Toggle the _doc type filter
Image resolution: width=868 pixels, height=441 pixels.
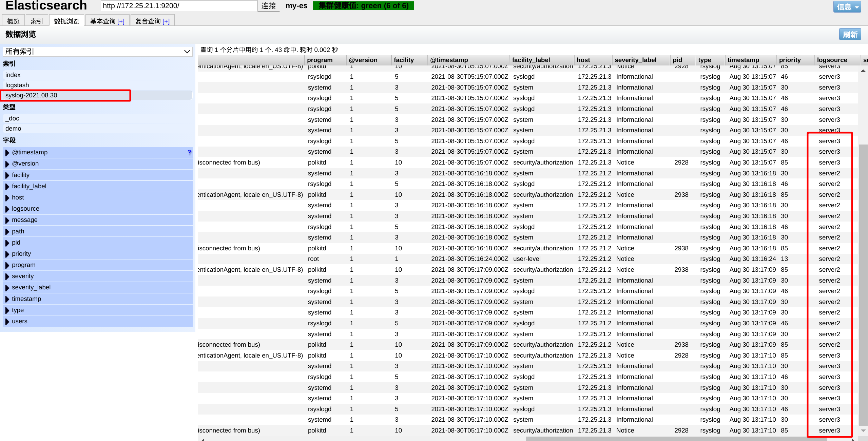pos(12,118)
